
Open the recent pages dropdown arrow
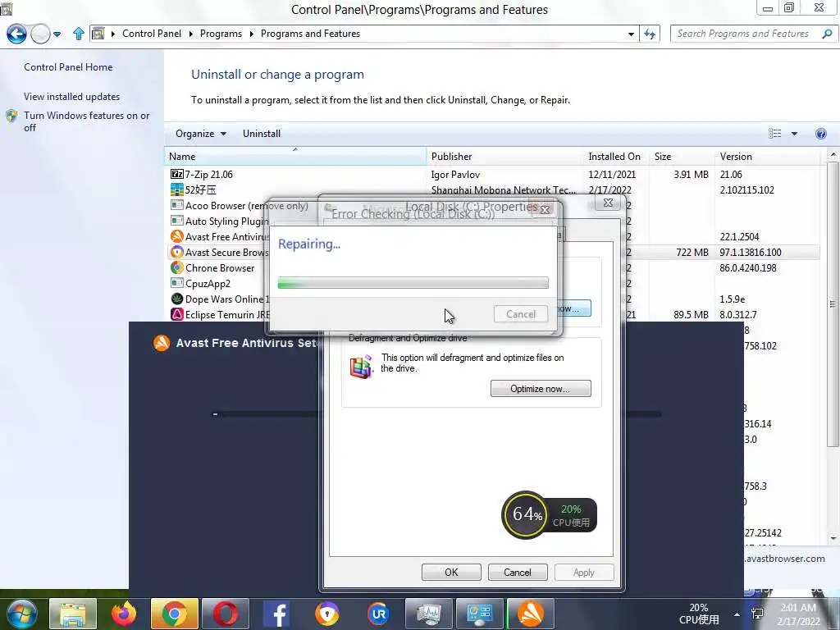[x=57, y=34]
